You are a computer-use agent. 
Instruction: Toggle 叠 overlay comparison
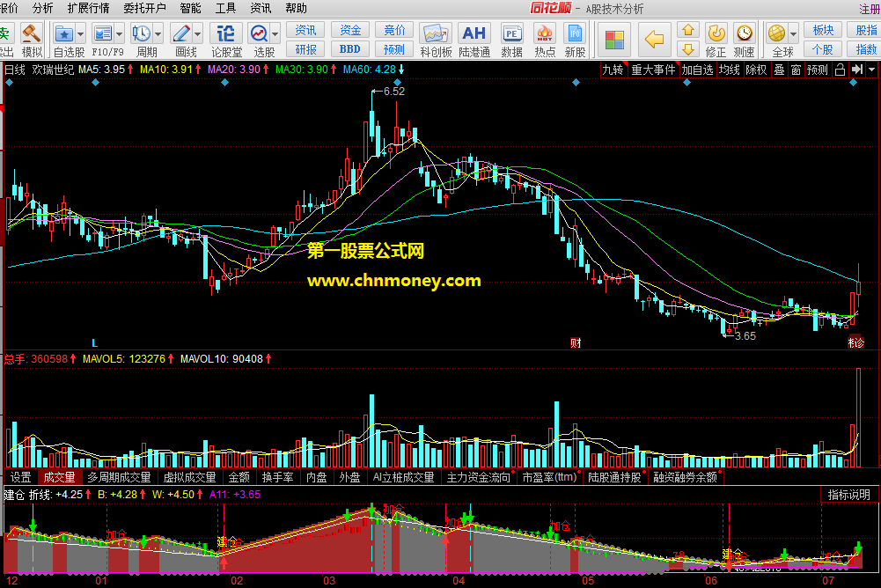pyautogui.click(x=779, y=70)
